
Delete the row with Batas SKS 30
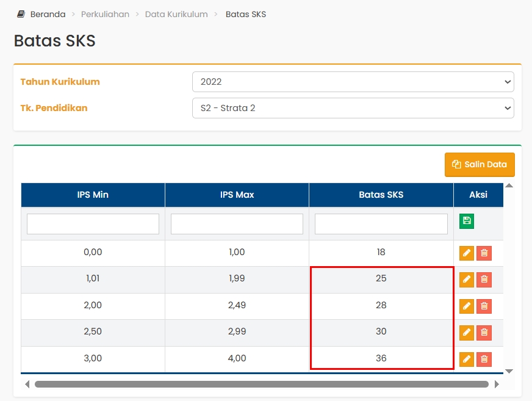[484, 333]
